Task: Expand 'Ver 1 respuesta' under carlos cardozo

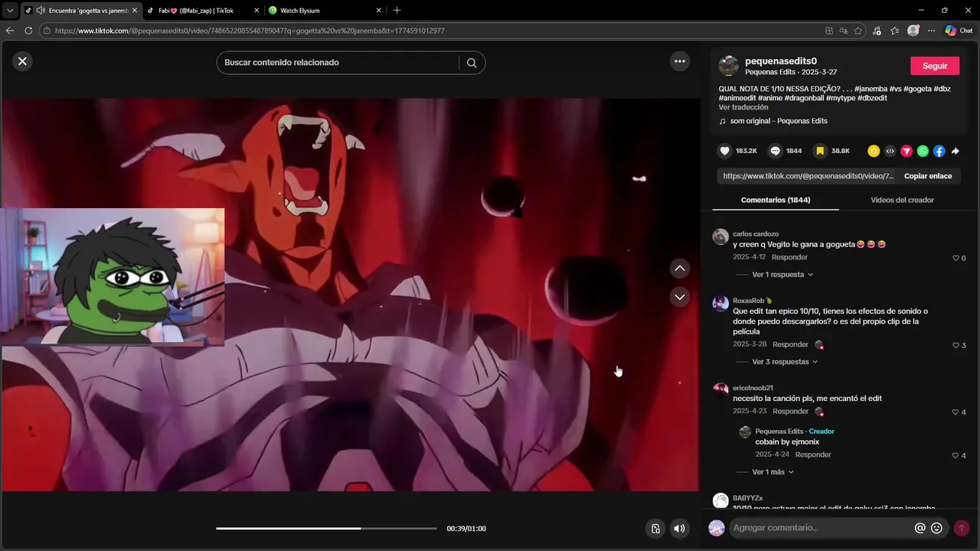Action: click(782, 275)
